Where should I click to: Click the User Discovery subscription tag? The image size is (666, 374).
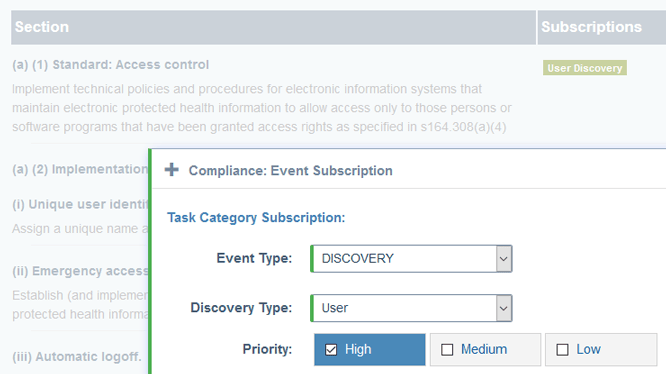pyautogui.click(x=584, y=68)
